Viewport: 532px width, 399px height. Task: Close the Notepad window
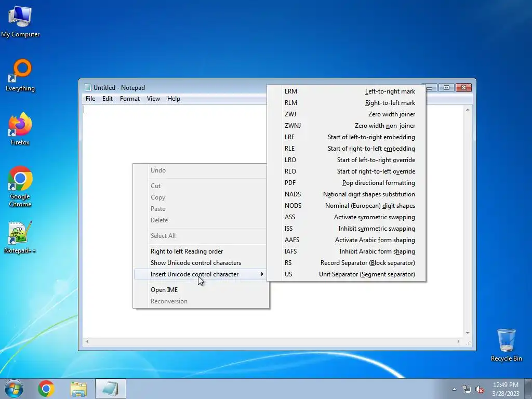click(463, 87)
